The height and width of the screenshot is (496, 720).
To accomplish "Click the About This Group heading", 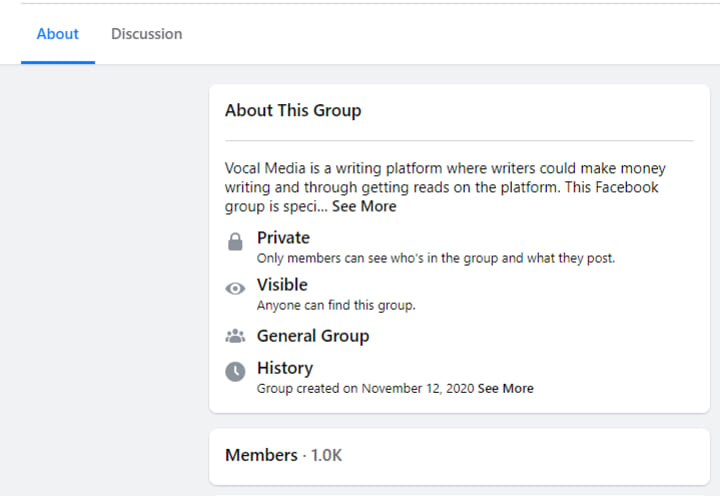I will (293, 110).
